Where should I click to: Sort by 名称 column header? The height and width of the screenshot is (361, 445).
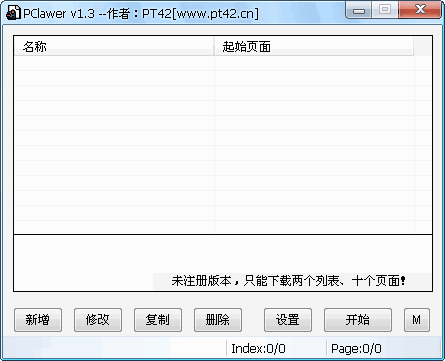click(114, 46)
